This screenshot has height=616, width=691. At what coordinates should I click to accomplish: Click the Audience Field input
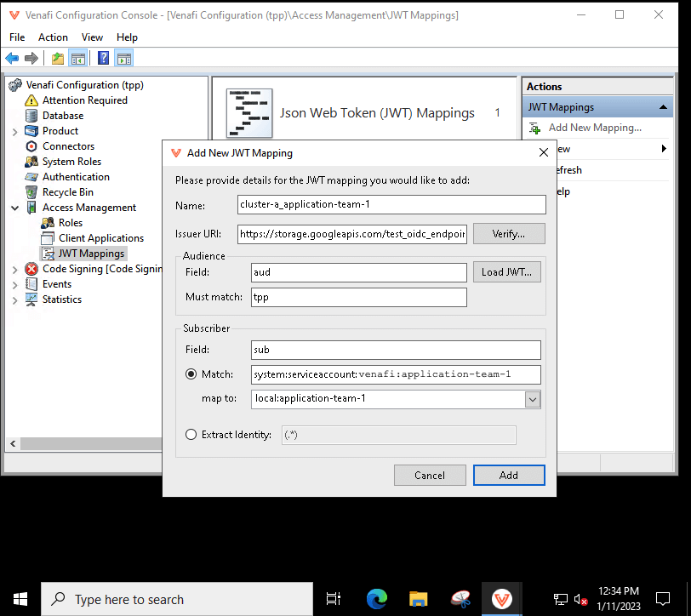tap(359, 272)
